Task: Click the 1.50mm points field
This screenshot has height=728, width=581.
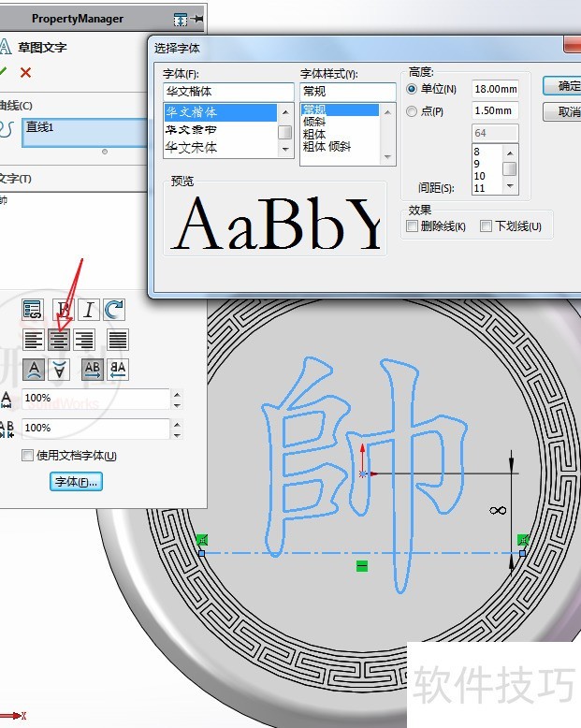Action: 495,110
